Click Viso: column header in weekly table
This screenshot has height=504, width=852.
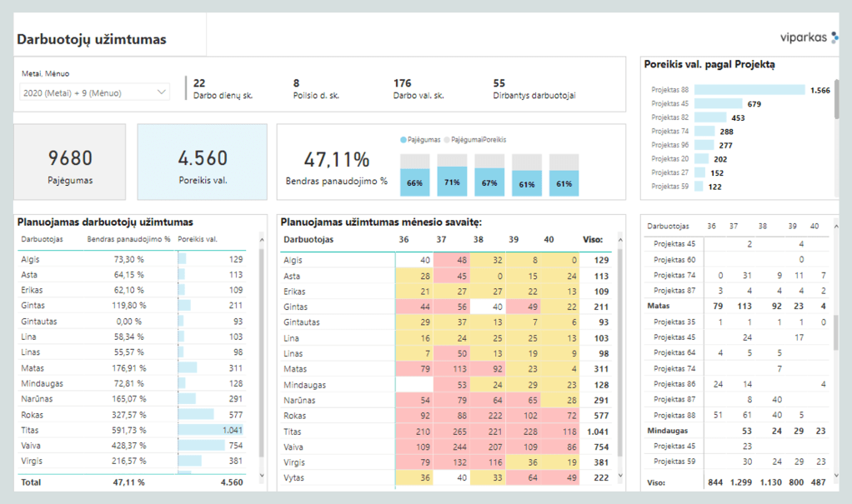tap(594, 240)
